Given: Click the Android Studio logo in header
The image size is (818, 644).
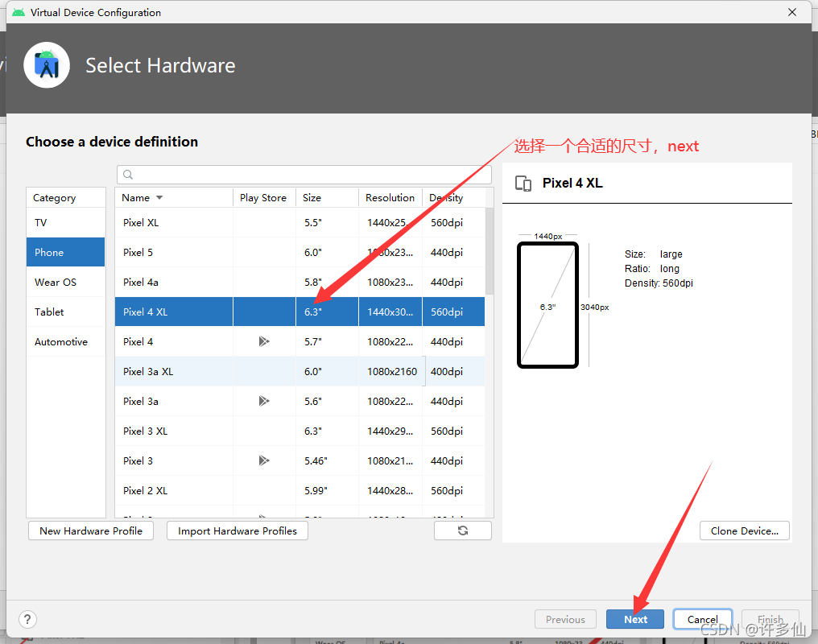Looking at the screenshot, I should click(x=47, y=65).
